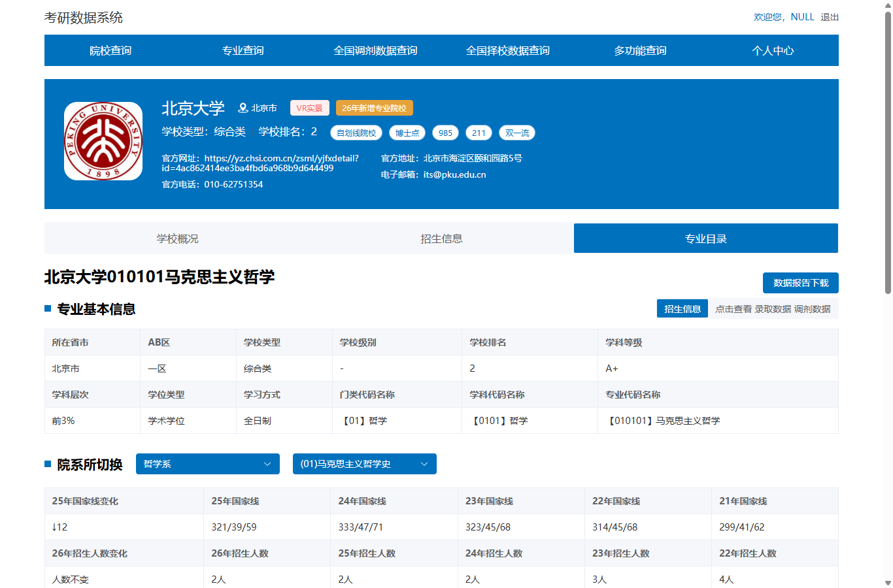893x588 pixels.
Task: Open the (01)马克思主义哲学史 direction dropdown
Action: point(365,464)
